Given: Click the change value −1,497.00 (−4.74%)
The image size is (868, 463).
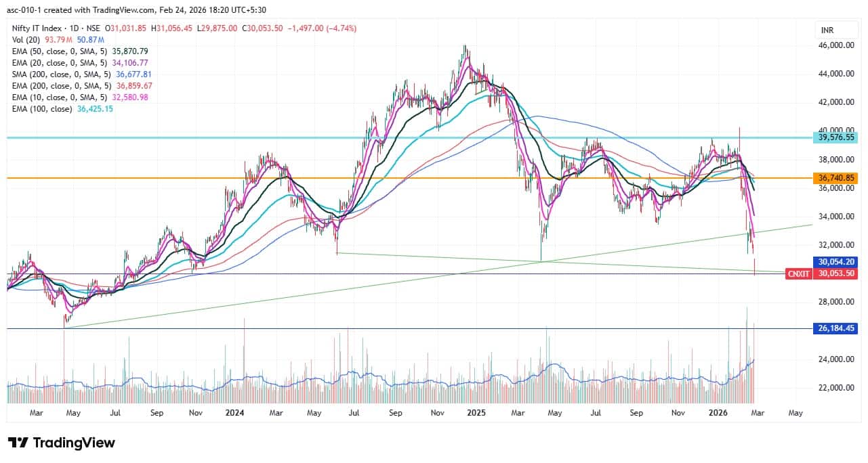Looking at the screenshot, I should click(323, 28).
